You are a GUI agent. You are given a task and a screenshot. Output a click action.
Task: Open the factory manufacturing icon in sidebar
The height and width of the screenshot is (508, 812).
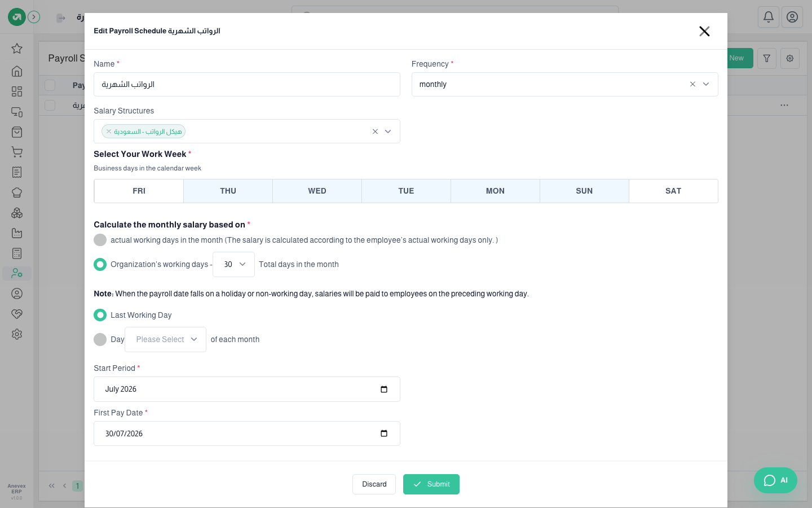pyautogui.click(x=17, y=233)
